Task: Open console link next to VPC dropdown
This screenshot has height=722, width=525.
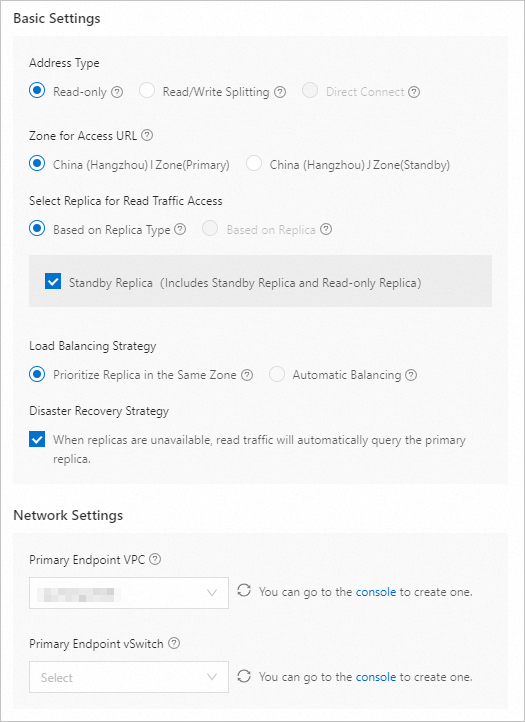Action: pyautogui.click(x=376, y=592)
